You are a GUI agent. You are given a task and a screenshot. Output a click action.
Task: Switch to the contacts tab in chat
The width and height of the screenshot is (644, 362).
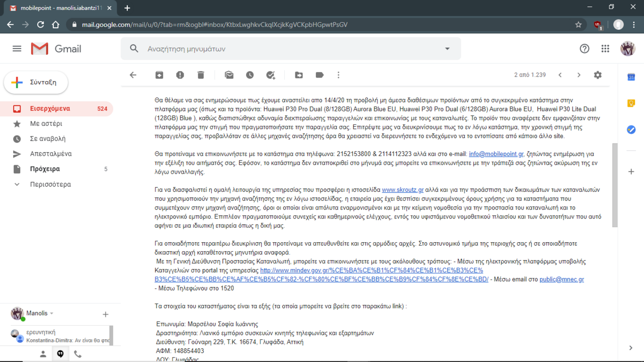(43, 354)
